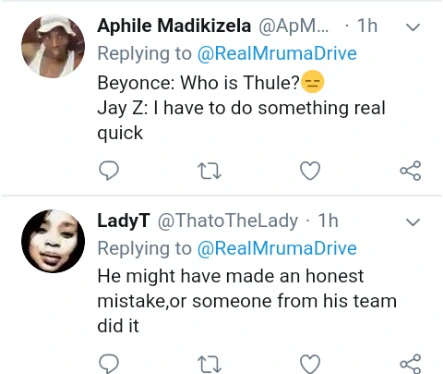This screenshot has height=374, width=443.
Task: Open LadyT's profile picture
Action: pyautogui.click(x=53, y=241)
